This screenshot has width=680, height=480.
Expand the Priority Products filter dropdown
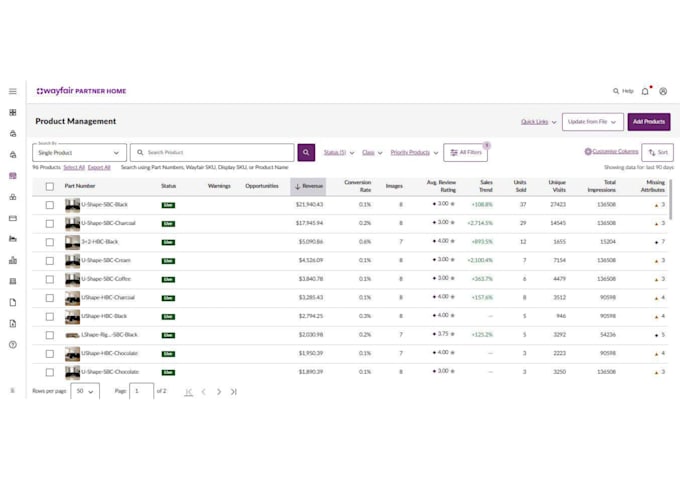[x=414, y=153]
